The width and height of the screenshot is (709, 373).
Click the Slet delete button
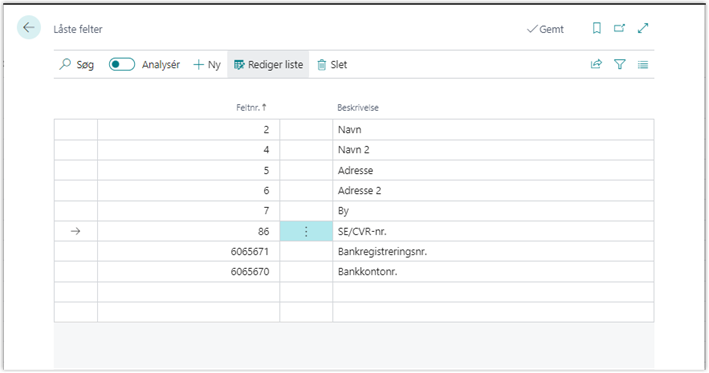332,65
